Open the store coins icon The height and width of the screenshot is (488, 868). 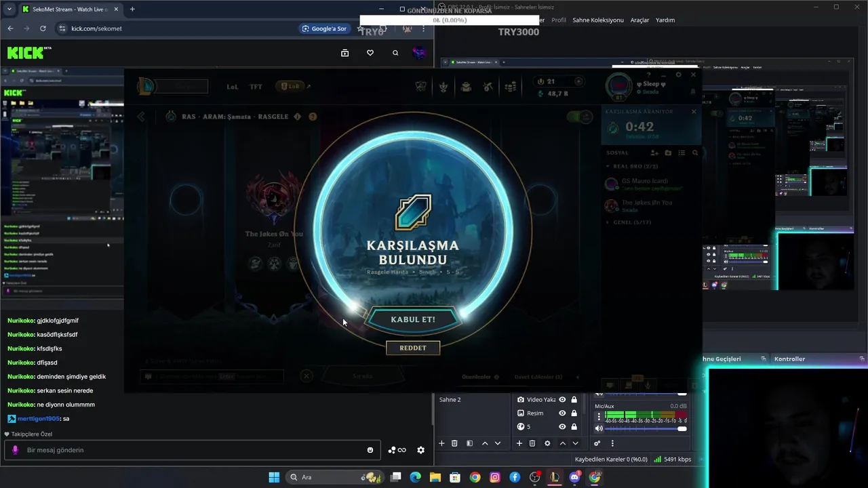[510, 86]
